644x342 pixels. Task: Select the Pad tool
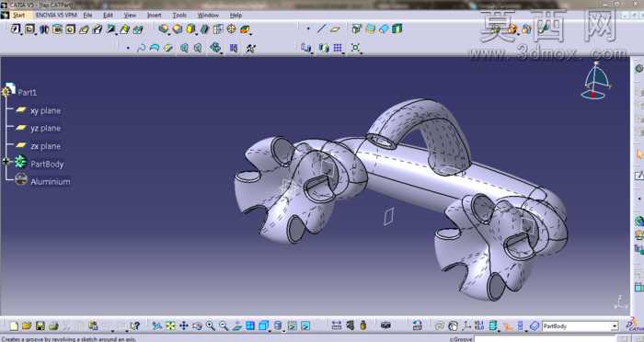pyautogui.click(x=16, y=29)
